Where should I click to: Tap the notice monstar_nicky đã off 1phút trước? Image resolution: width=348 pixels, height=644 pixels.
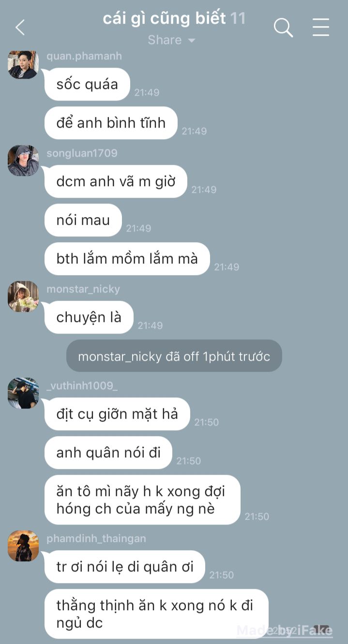174,356
